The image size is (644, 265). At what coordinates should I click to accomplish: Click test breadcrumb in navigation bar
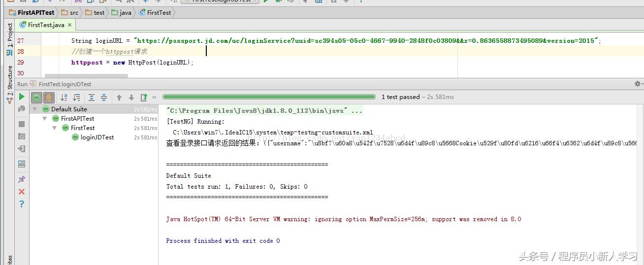click(x=95, y=12)
